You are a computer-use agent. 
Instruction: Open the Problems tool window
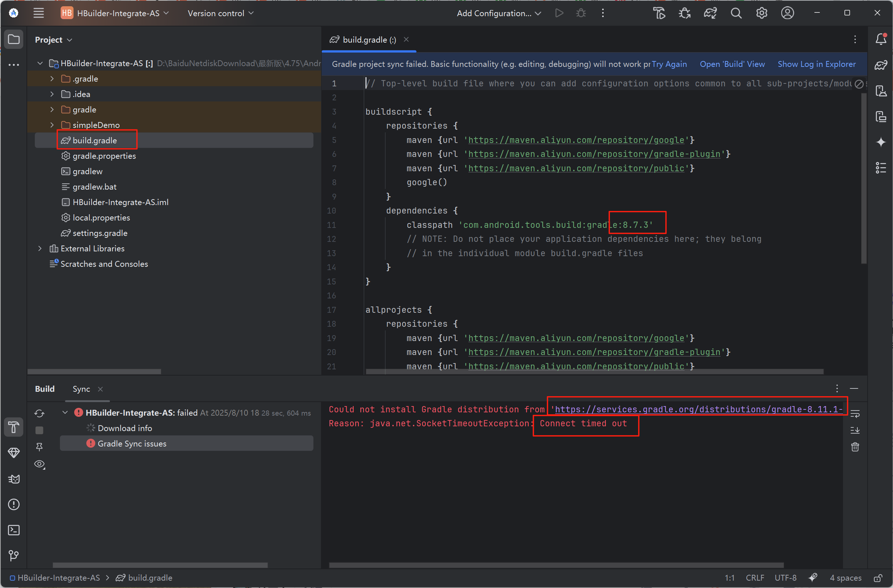click(x=14, y=504)
